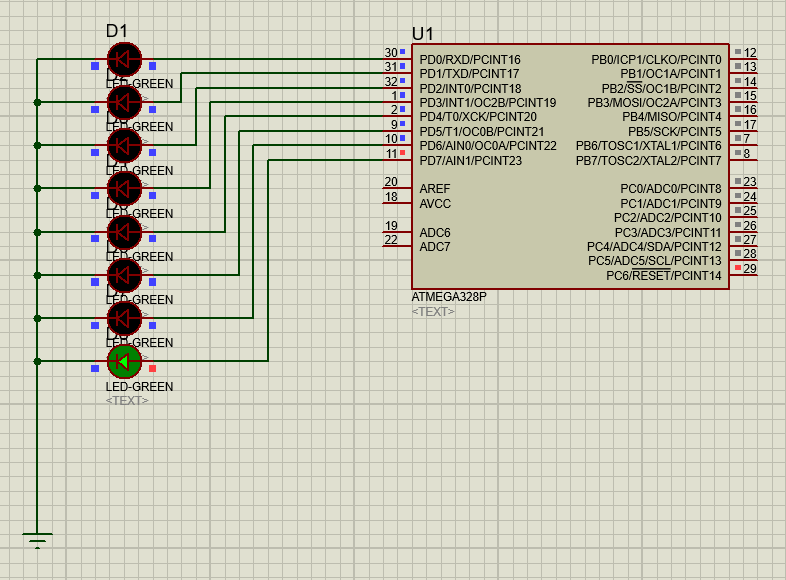
Task: Click pin label PB6/TOSC1/XTAL1/PCINT6
Action: (649, 146)
